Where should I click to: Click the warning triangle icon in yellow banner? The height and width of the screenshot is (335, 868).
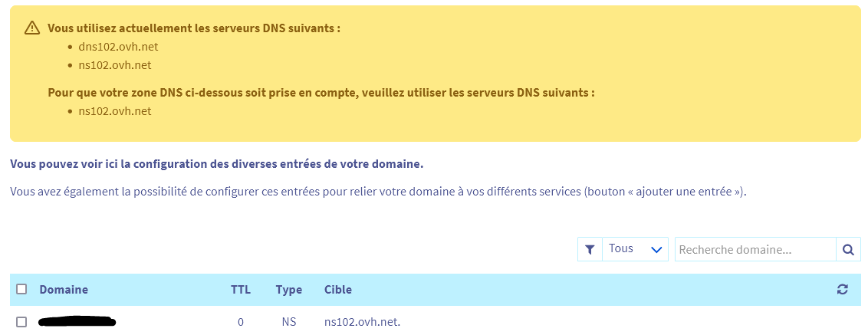31,28
